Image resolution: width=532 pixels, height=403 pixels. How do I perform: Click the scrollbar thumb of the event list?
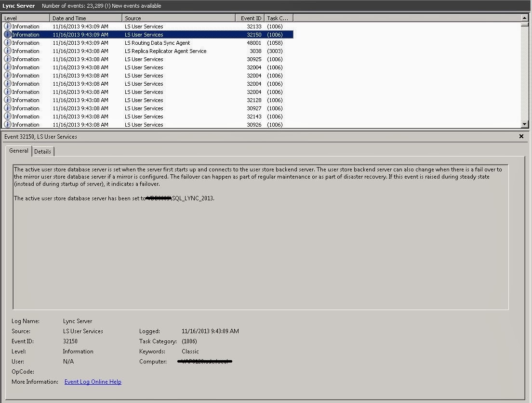[525, 24]
